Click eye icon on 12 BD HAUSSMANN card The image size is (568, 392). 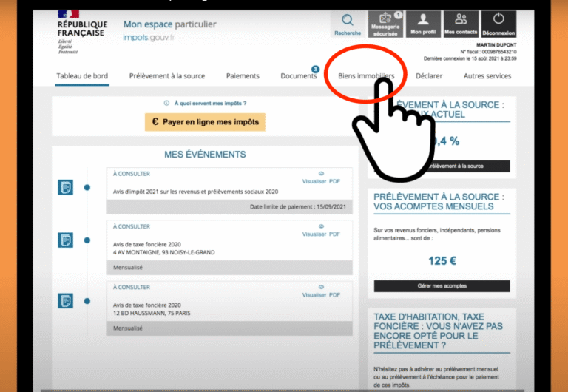[321, 287]
